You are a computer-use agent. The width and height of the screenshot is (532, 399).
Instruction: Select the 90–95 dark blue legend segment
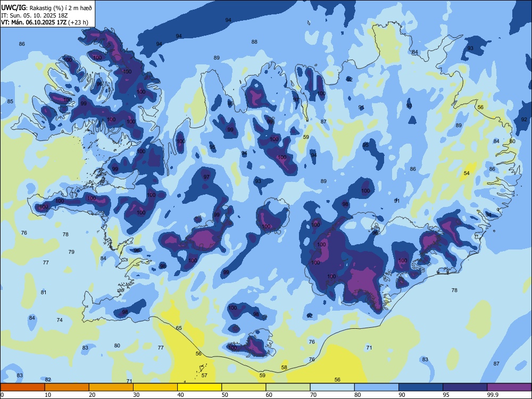pos(421,387)
